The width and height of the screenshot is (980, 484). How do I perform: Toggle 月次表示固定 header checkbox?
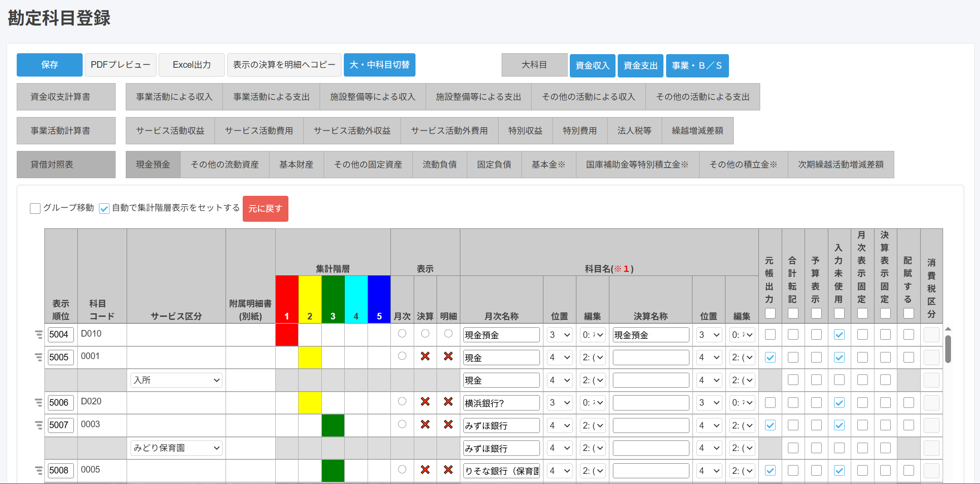pos(863,314)
